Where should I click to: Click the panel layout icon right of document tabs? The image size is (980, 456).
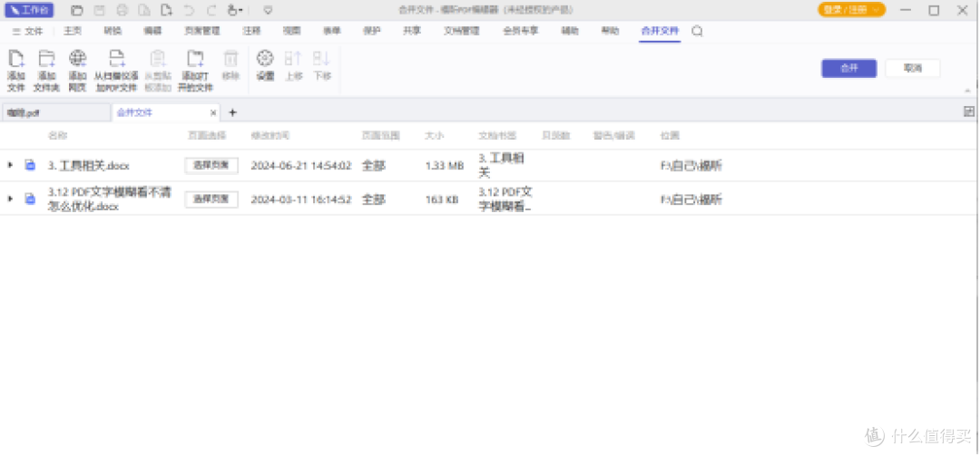coord(969,112)
